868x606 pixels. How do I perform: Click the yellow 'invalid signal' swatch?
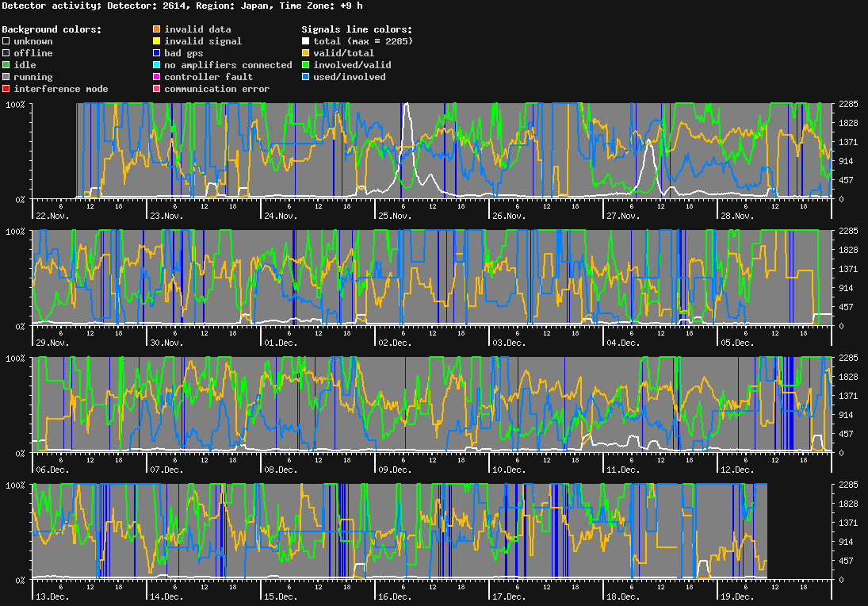tap(157, 41)
